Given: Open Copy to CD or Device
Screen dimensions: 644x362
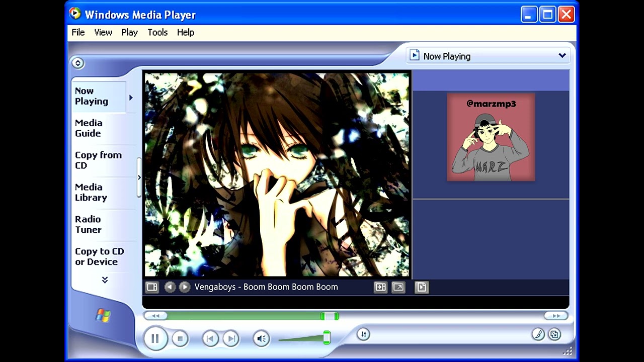Looking at the screenshot, I should click(100, 256).
